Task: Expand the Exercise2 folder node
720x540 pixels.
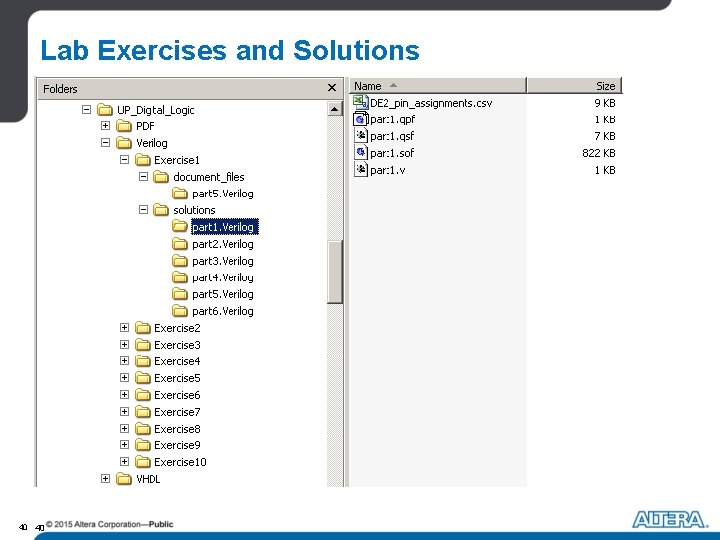Action: pos(124,327)
